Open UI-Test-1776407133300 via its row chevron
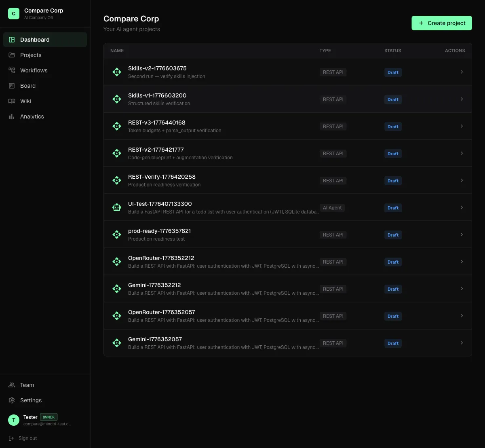 (x=462, y=207)
